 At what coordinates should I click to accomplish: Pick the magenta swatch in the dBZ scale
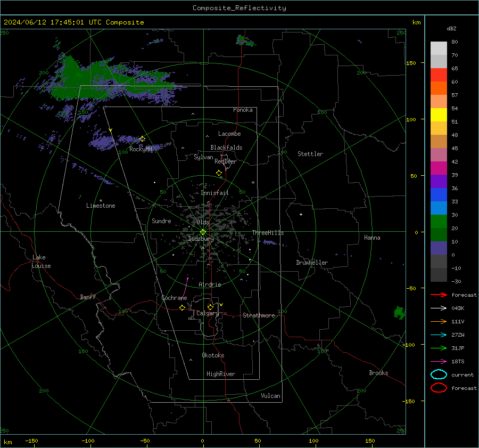(439, 168)
